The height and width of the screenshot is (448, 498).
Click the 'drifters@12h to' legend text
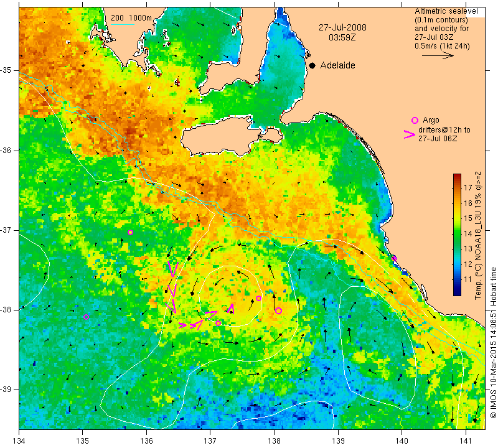coord(444,130)
